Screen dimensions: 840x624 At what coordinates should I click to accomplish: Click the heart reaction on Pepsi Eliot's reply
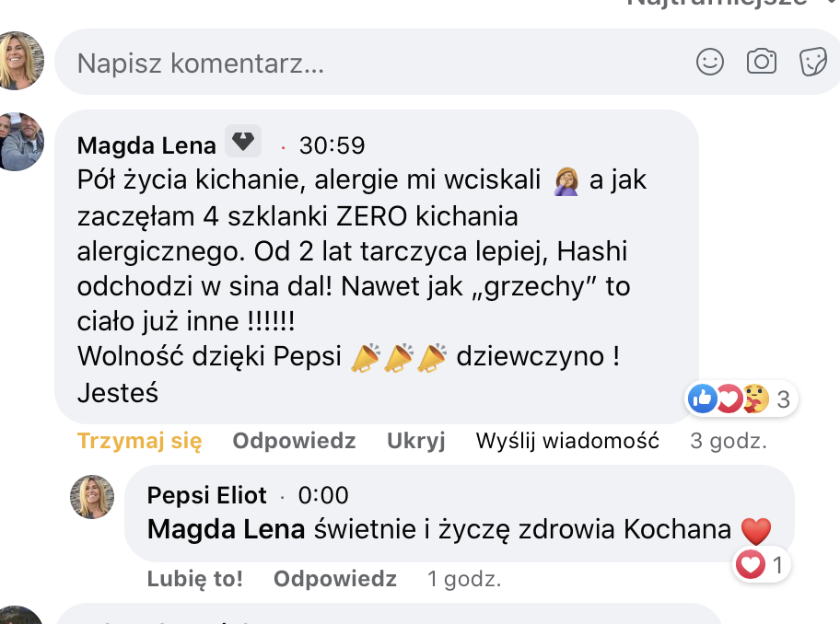(751, 564)
